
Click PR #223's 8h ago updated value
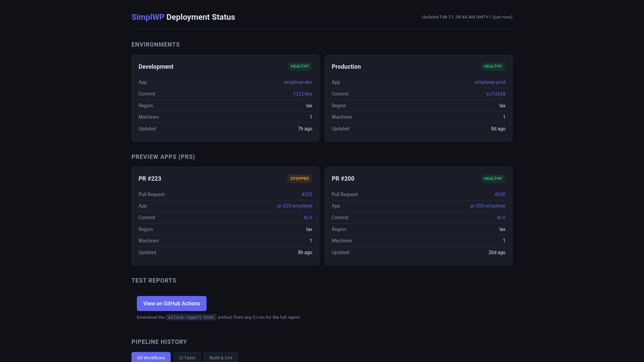305,252
